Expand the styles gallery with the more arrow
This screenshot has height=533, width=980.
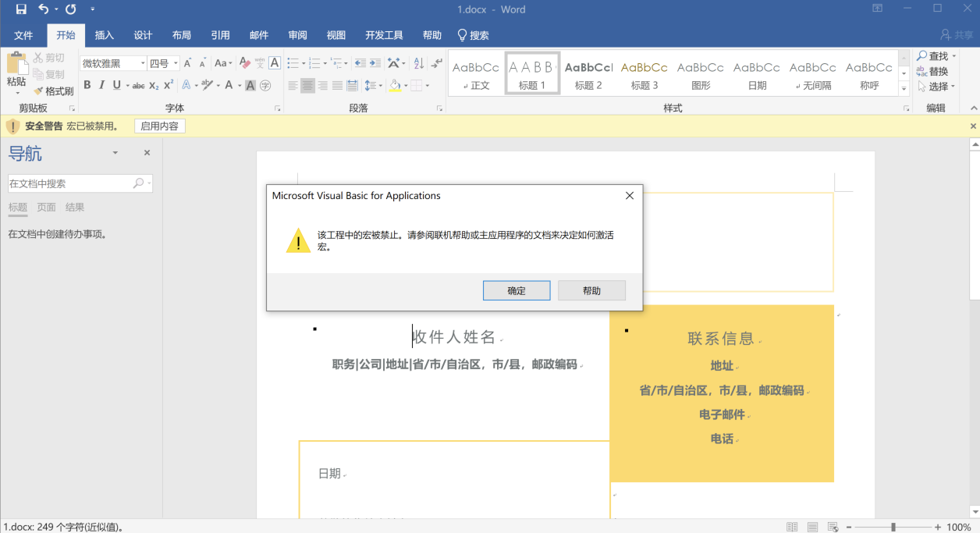point(905,88)
